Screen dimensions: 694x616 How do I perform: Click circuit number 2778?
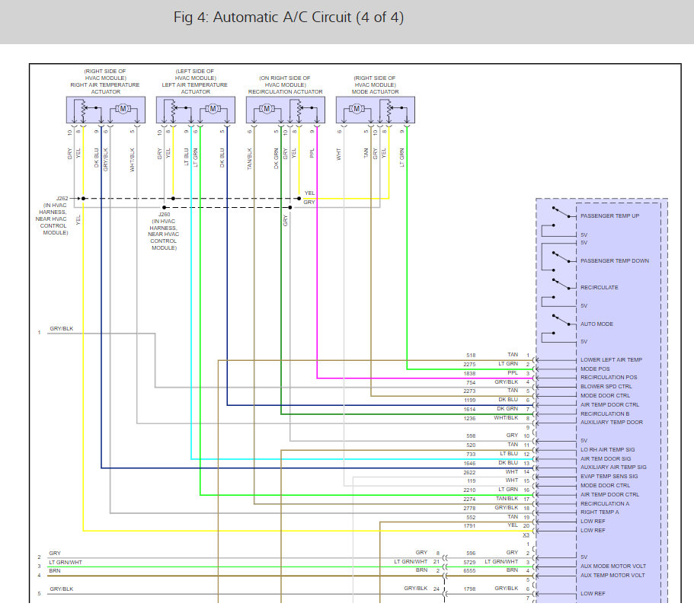coord(469,509)
